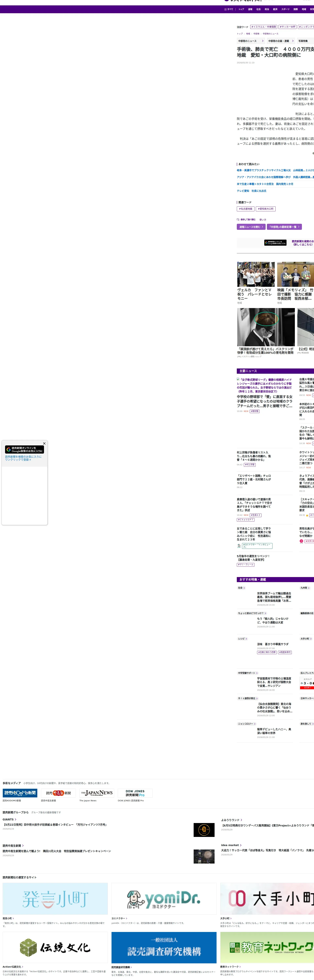
Task: Click the 保存して後で読む folder icon
Action: click(x=238, y=220)
